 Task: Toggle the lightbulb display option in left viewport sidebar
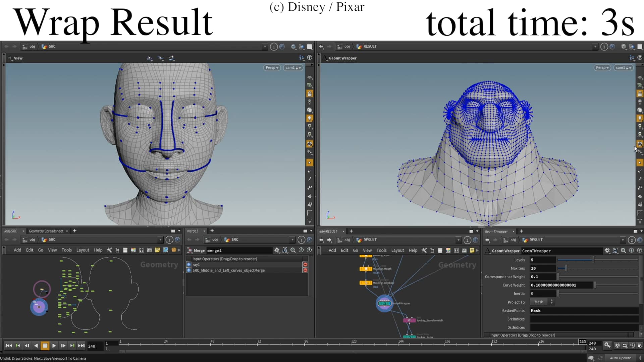pyautogui.click(x=310, y=118)
